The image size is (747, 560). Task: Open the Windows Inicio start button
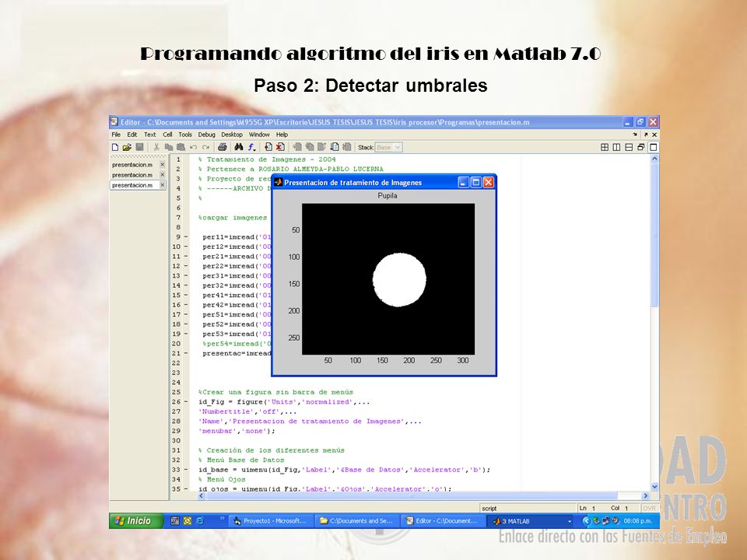[x=135, y=521]
